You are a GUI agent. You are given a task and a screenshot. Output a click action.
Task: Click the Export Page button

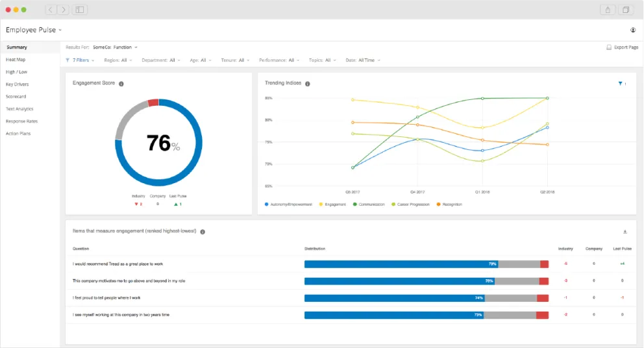[x=622, y=47]
